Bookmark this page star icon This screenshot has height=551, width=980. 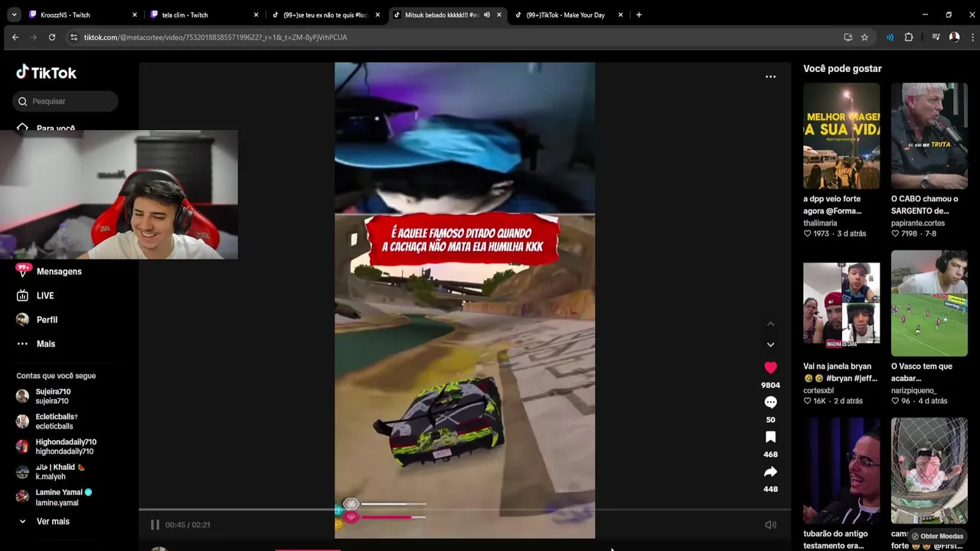click(864, 37)
